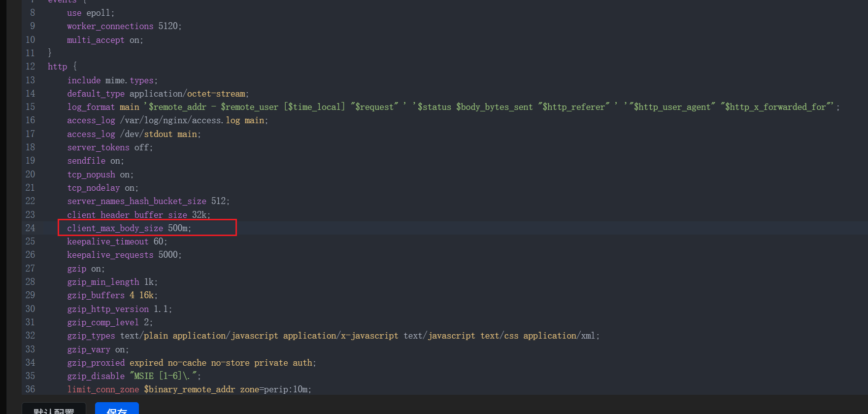The image size is (868, 414).
Task: Click the include mime.types line
Action: (112, 80)
